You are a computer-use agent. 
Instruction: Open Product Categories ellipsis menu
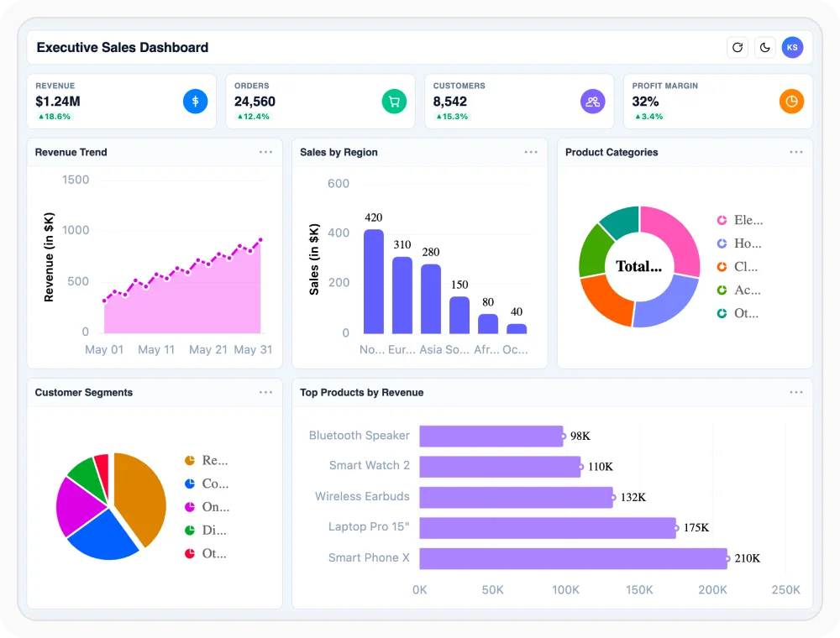pyautogui.click(x=796, y=152)
